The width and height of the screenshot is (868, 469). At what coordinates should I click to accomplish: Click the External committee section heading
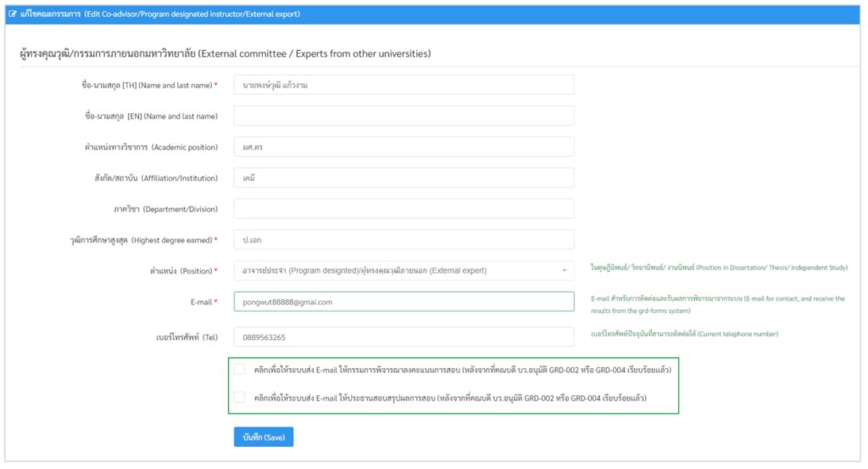coord(225,53)
